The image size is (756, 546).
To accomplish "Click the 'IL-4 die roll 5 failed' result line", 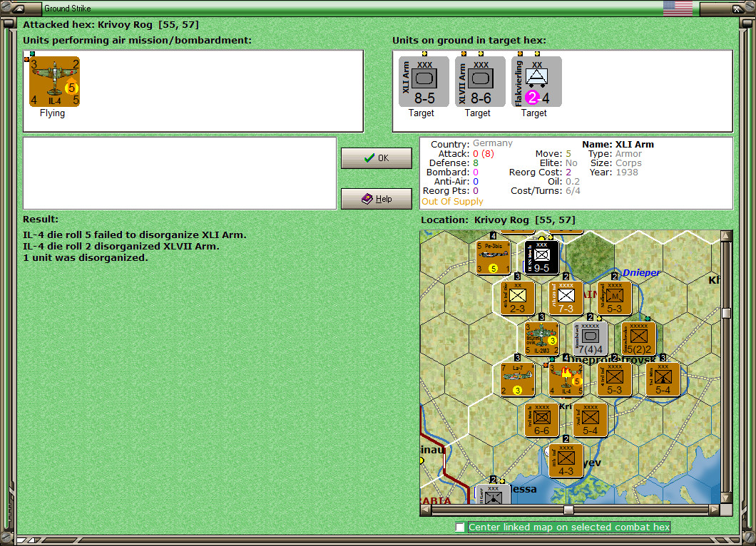I will click(135, 235).
